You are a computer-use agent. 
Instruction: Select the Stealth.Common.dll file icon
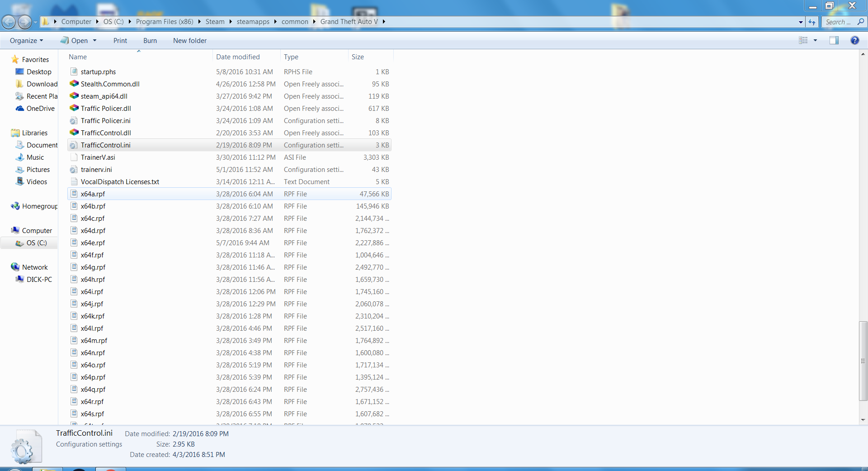click(74, 84)
